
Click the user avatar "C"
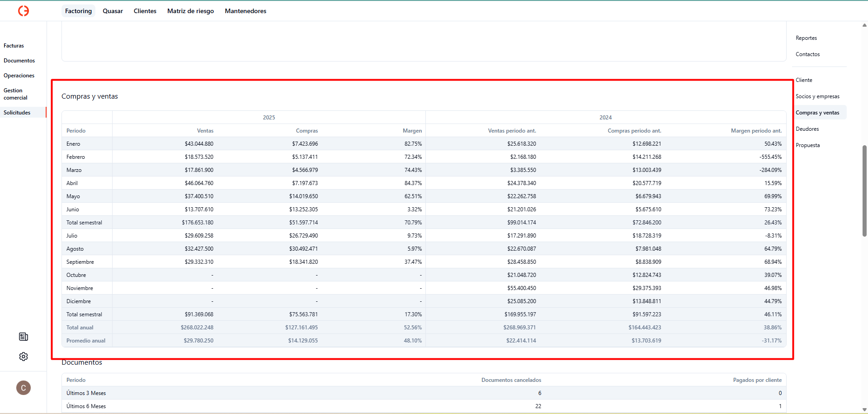point(24,388)
